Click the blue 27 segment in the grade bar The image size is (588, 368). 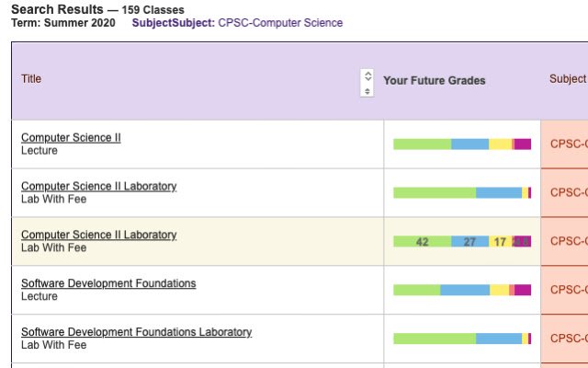click(x=469, y=242)
